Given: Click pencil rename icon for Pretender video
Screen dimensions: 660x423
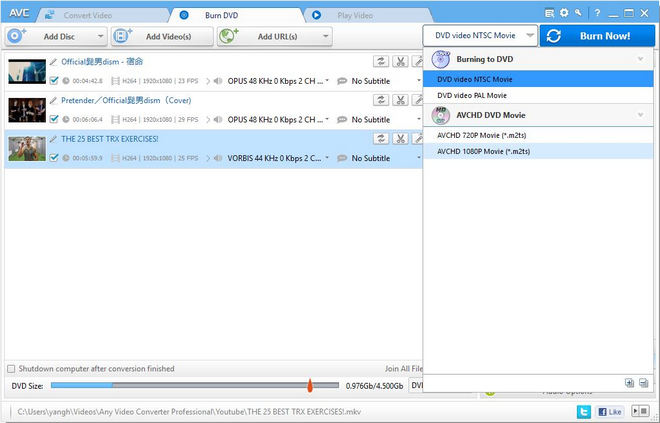Looking at the screenshot, I should [53, 100].
